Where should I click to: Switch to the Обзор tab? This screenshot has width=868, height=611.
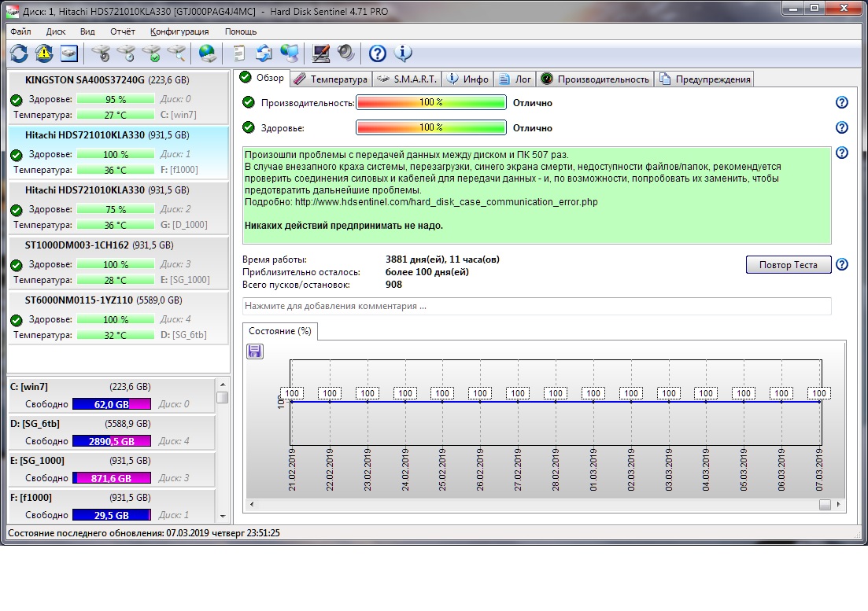pyautogui.click(x=262, y=78)
